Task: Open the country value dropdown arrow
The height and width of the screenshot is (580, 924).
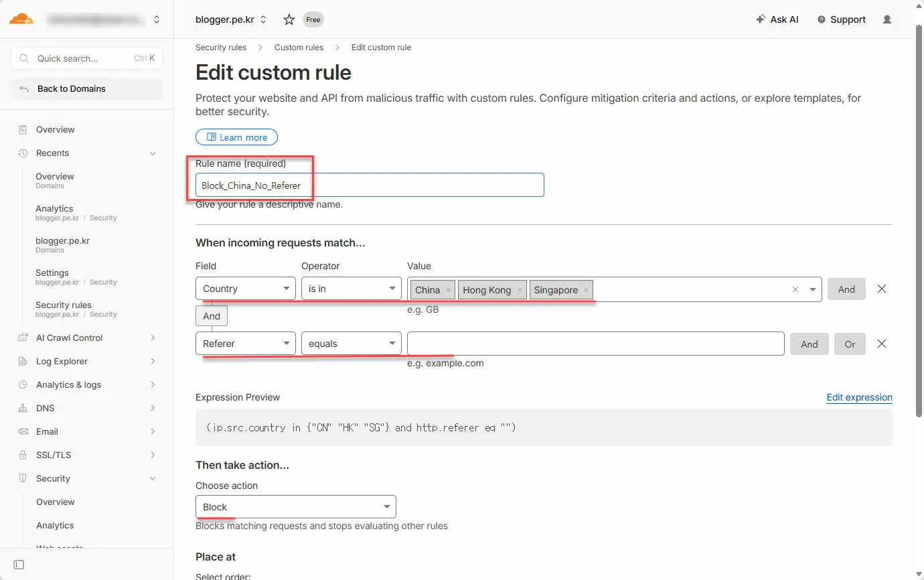Action: (x=813, y=289)
